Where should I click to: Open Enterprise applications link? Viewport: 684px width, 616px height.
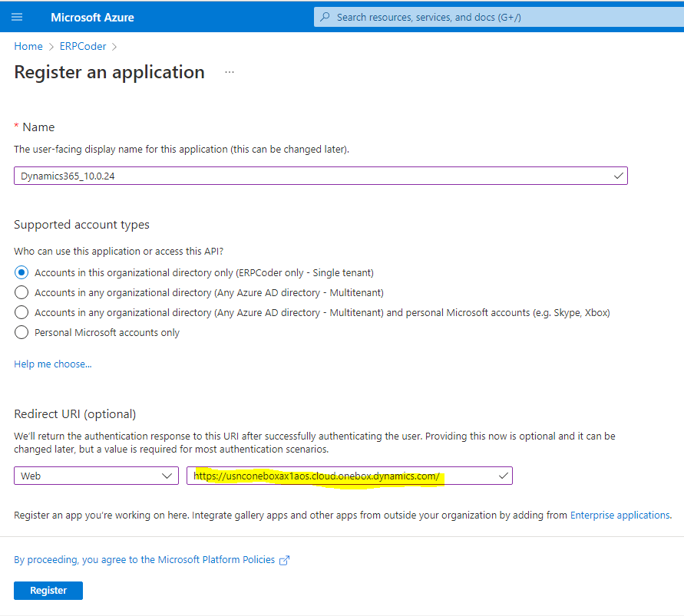tap(620, 516)
